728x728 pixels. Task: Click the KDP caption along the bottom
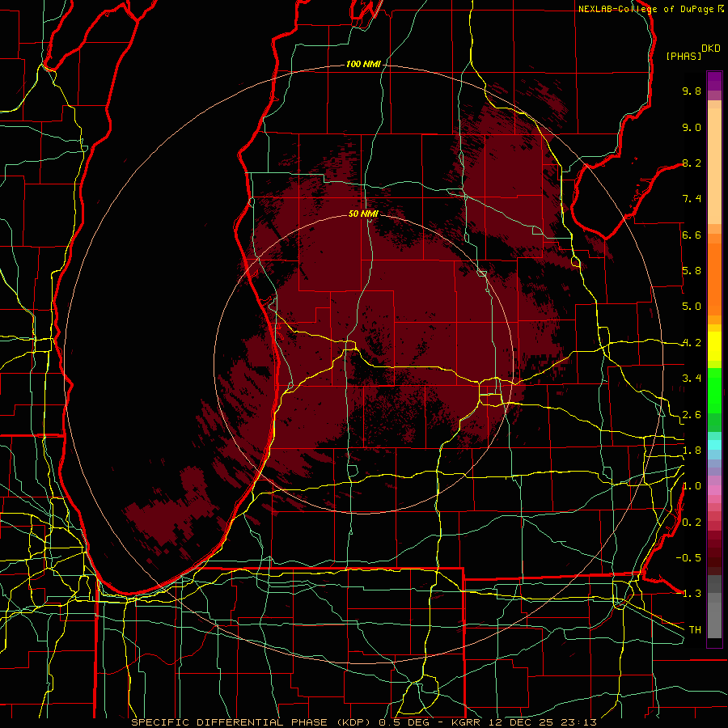(364, 722)
